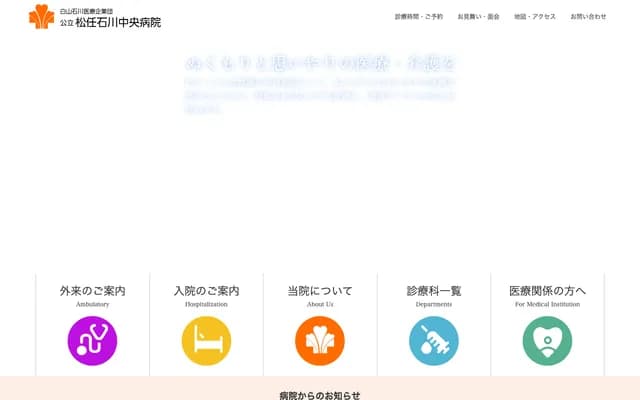Click the yellow hospital bed icon
The height and width of the screenshot is (400, 640).
click(x=206, y=340)
